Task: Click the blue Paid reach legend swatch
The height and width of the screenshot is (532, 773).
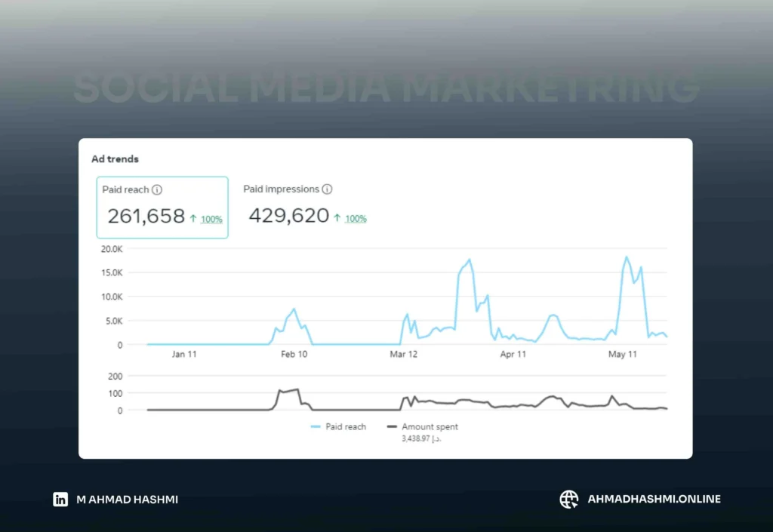Action: (316, 427)
